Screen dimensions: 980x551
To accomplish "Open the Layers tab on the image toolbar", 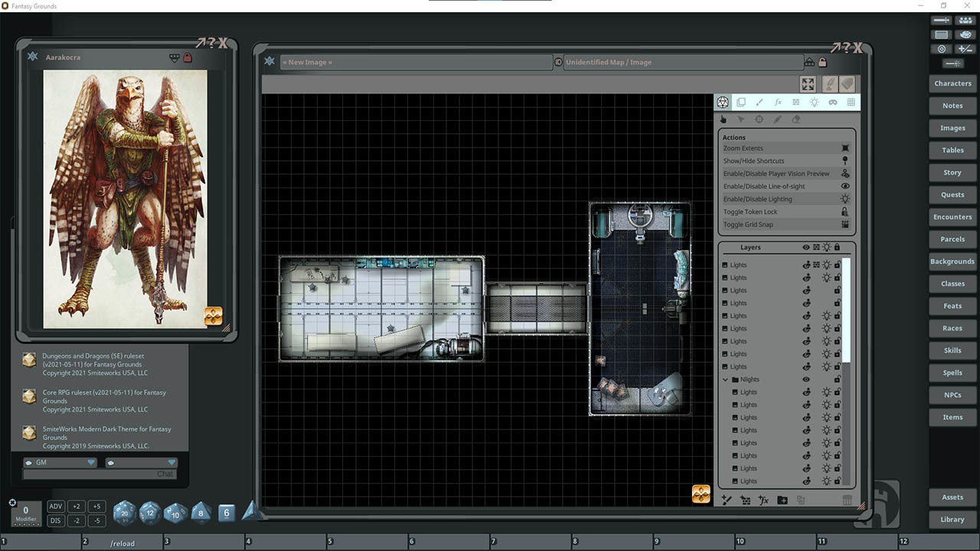I will point(740,102).
